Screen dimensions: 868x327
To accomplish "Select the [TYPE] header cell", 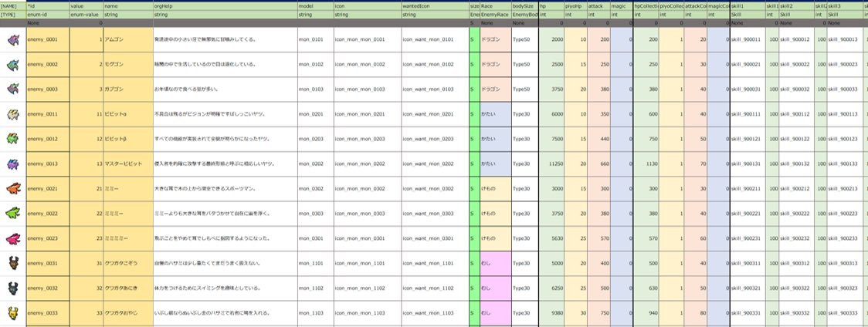I will (12, 14).
